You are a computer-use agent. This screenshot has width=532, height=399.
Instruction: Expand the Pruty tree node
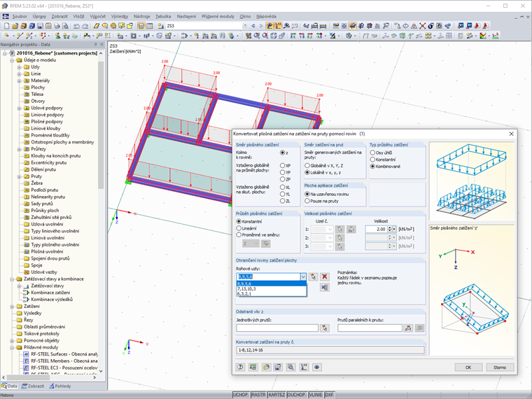click(20, 176)
